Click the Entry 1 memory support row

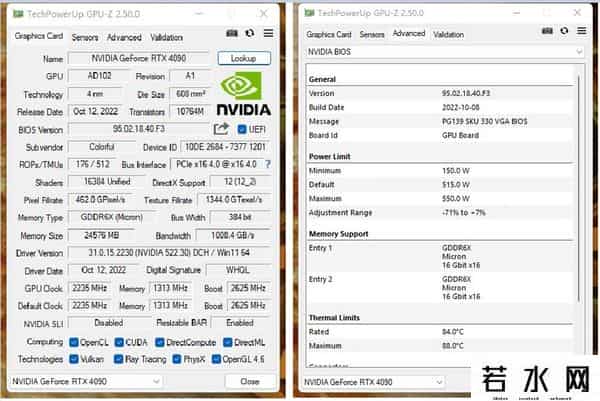440,256
